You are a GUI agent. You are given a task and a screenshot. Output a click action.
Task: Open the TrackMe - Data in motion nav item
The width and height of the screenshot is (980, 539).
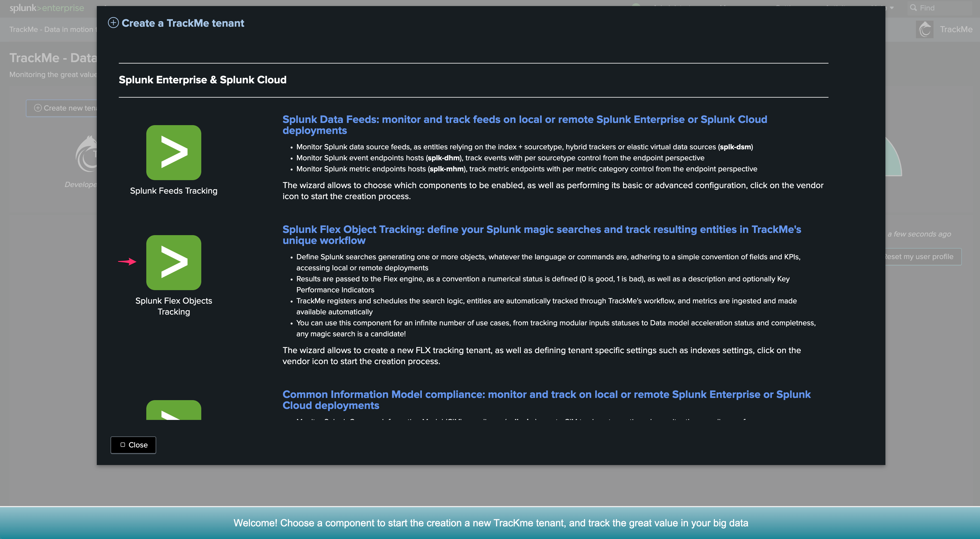pos(53,29)
